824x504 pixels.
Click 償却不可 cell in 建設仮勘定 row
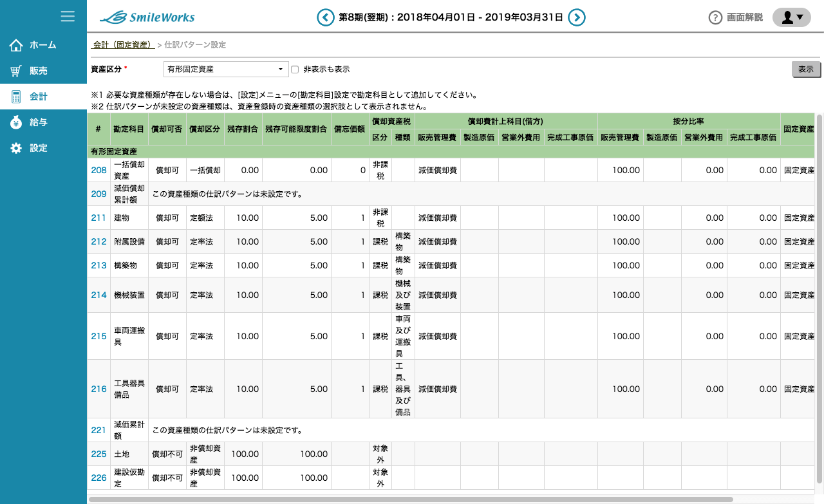click(x=167, y=478)
